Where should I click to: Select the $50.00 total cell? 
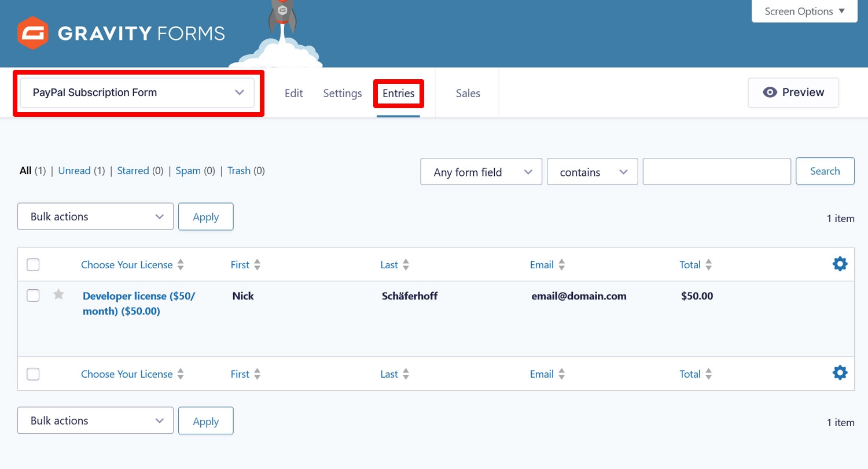pyautogui.click(x=697, y=296)
